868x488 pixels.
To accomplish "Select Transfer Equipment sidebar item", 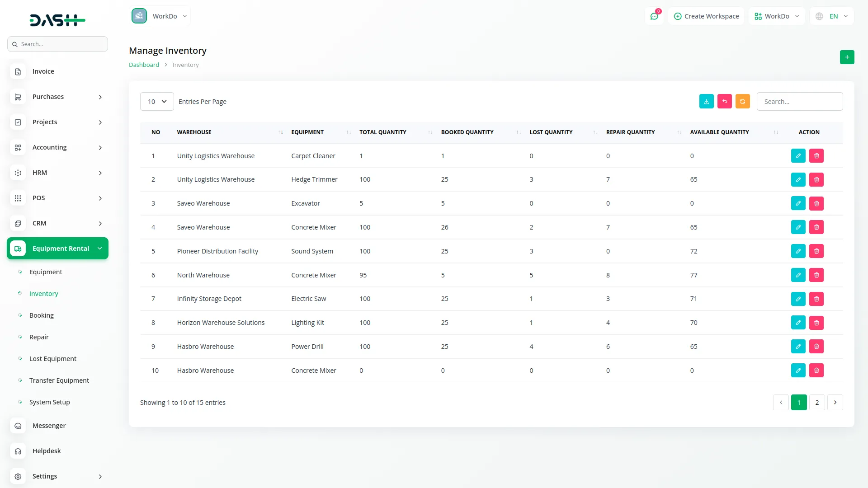I will [x=59, y=380].
